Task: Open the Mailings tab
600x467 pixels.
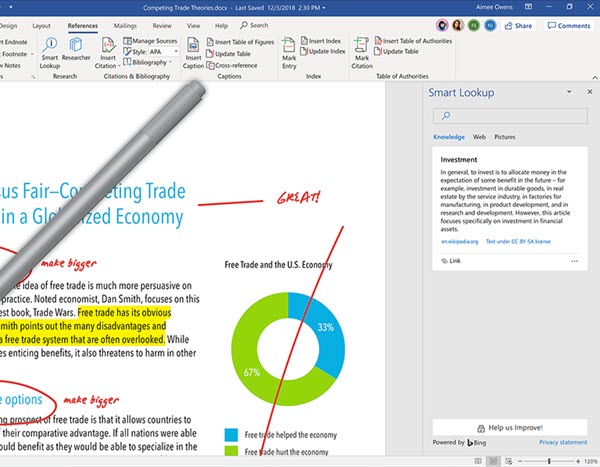Action: (125, 26)
